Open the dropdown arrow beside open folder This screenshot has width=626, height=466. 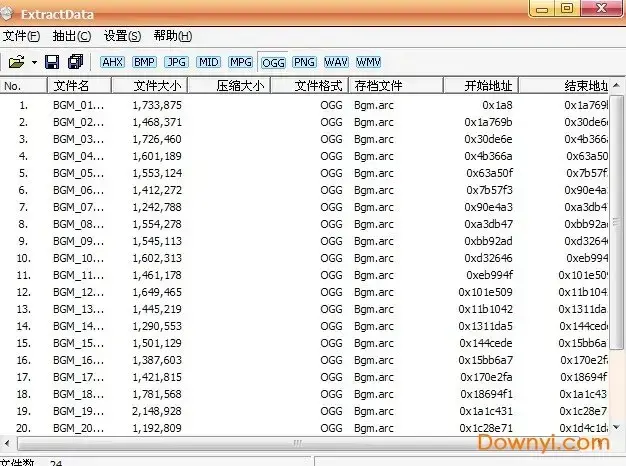coord(34,62)
